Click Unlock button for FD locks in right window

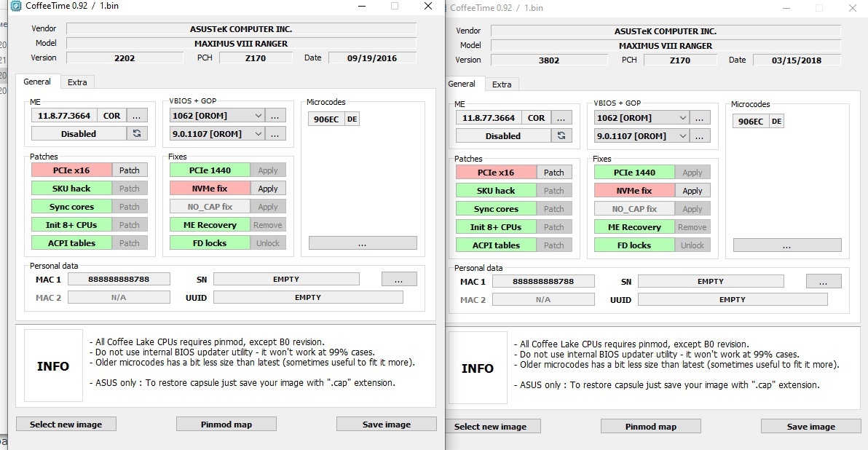point(693,245)
